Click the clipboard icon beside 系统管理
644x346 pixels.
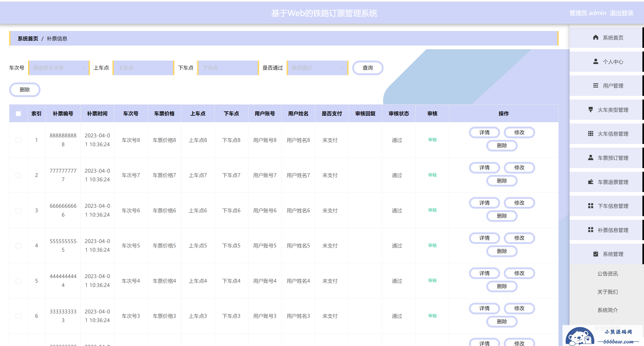pyautogui.click(x=596, y=254)
